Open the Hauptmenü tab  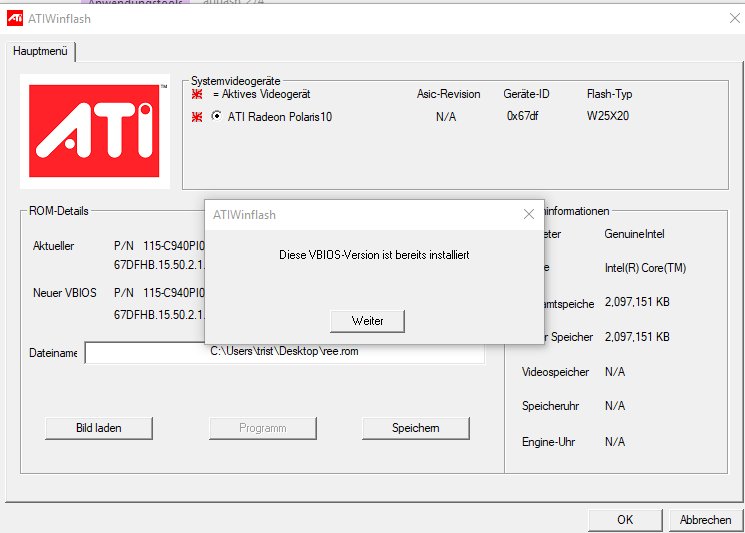click(40, 51)
